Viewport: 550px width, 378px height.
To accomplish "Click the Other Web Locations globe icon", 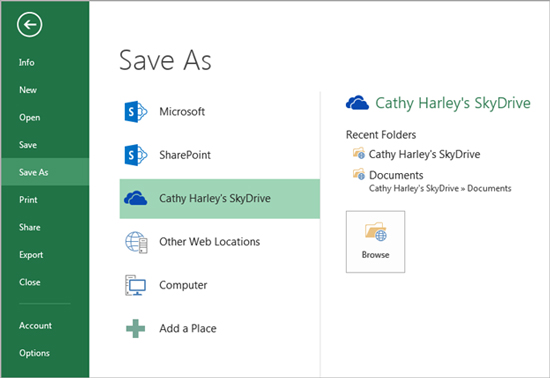I will 136,242.
